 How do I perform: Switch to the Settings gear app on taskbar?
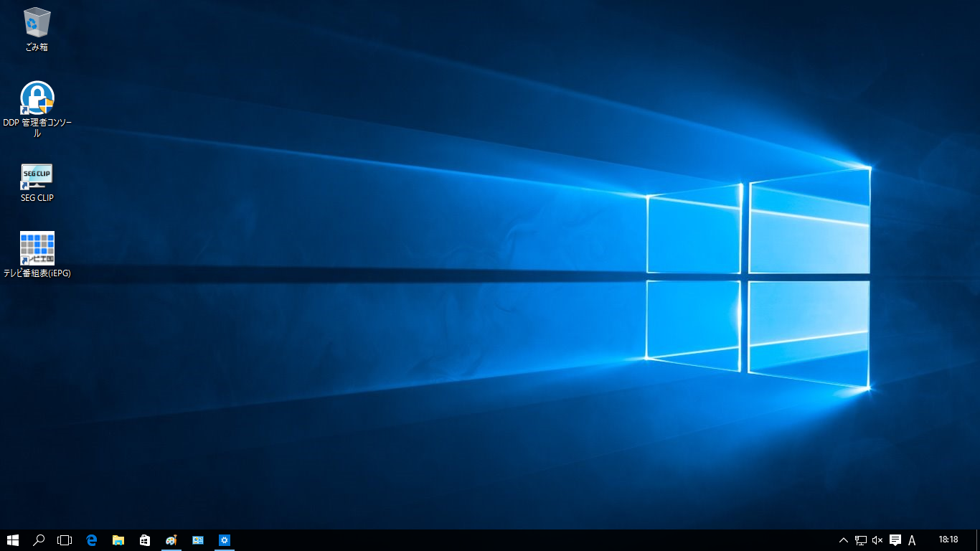pos(225,540)
